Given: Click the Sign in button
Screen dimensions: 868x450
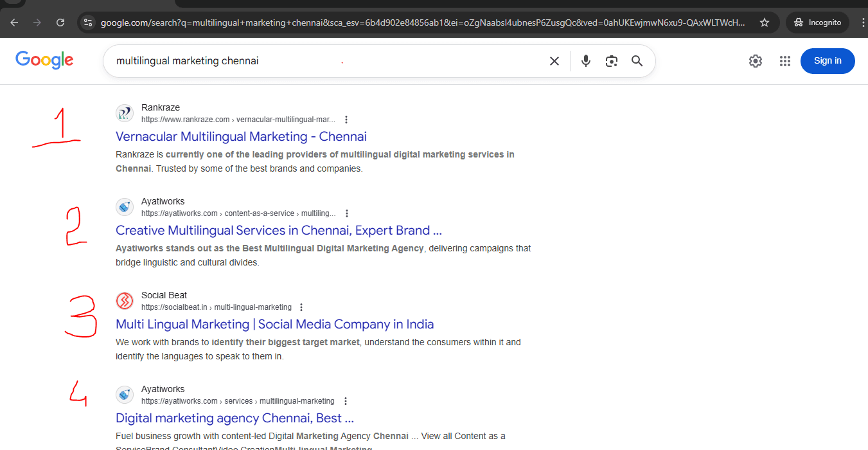Looking at the screenshot, I should (x=828, y=60).
